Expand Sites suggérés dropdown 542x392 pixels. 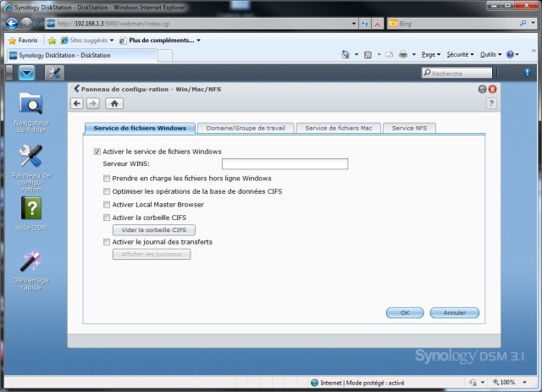pos(112,41)
